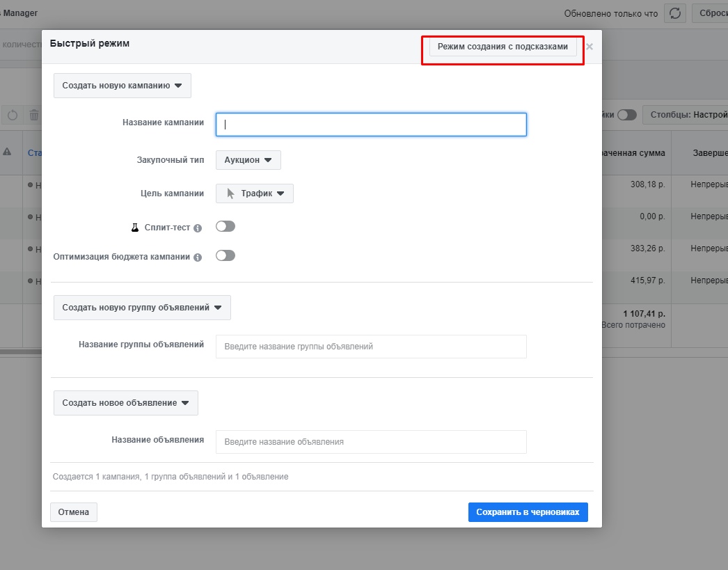Open the Создать новую кампанию dropdown
This screenshot has width=728, height=570.
122,86
